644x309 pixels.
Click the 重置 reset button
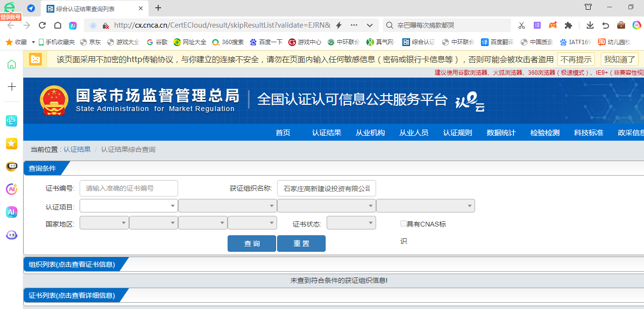tap(301, 244)
